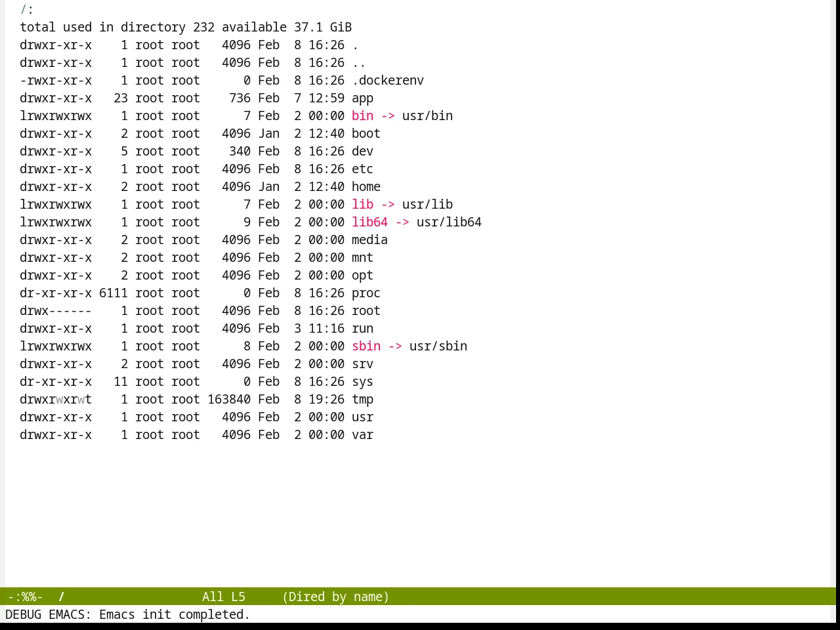Open the root directory entry
The image size is (840, 630).
[x=366, y=311]
